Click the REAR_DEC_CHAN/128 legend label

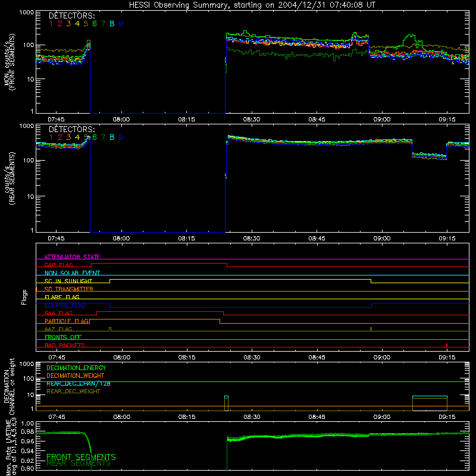click(x=79, y=384)
